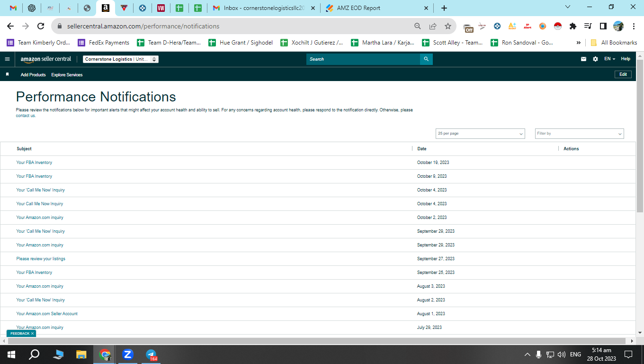Click the Amazon Seller Central logo
The height and width of the screenshot is (364, 644).
[46, 59]
